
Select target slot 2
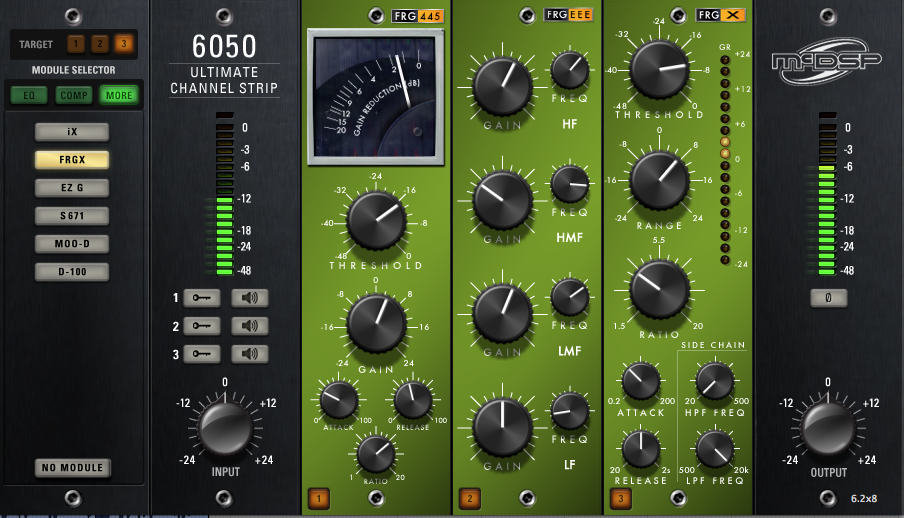pos(100,44)
